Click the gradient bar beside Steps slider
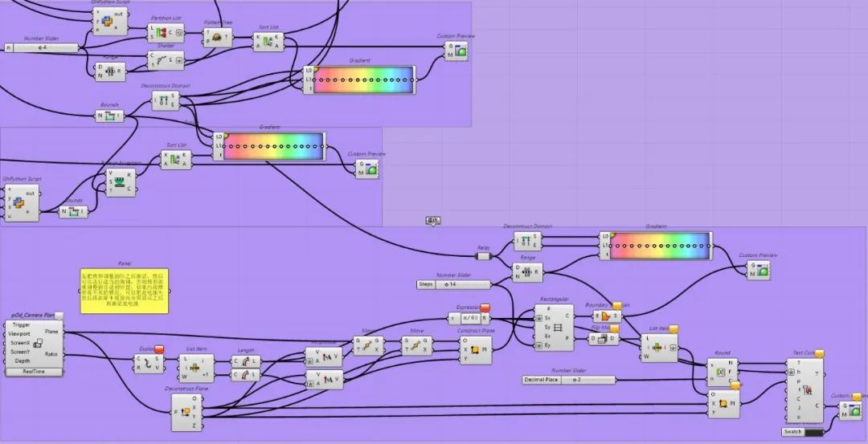This screenshot has width=868, height=444. (659, 246)
